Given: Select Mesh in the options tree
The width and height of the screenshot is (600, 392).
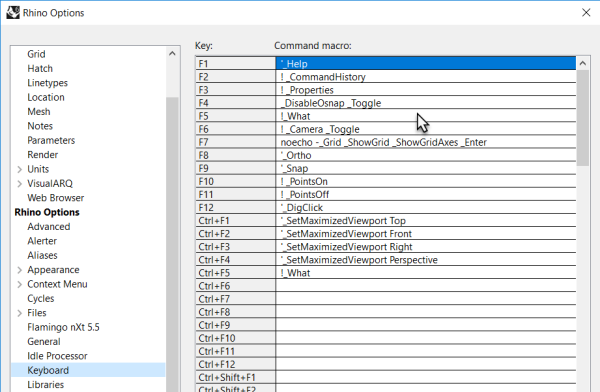Looking at the screenshot, I should (x=39, y=111).
